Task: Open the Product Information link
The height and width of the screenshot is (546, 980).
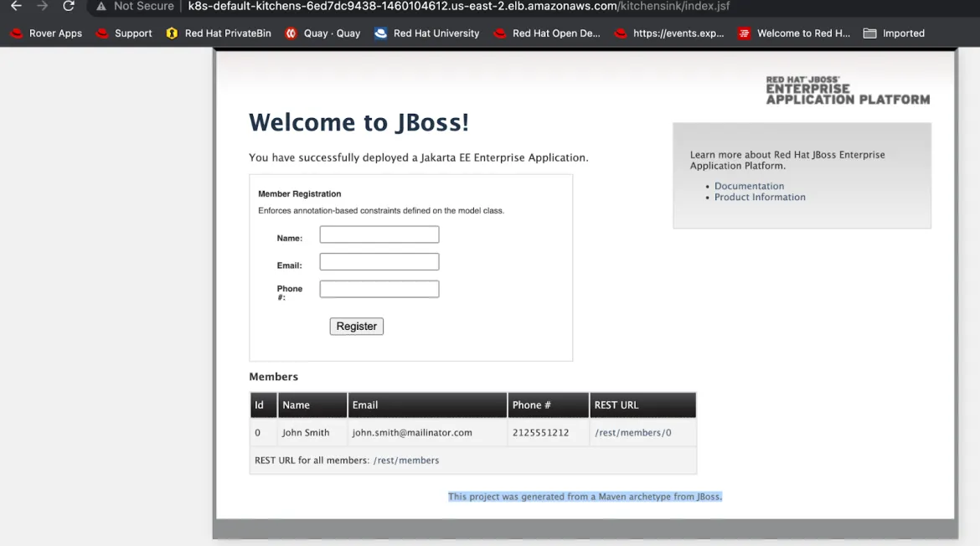Action: [760, 197]
